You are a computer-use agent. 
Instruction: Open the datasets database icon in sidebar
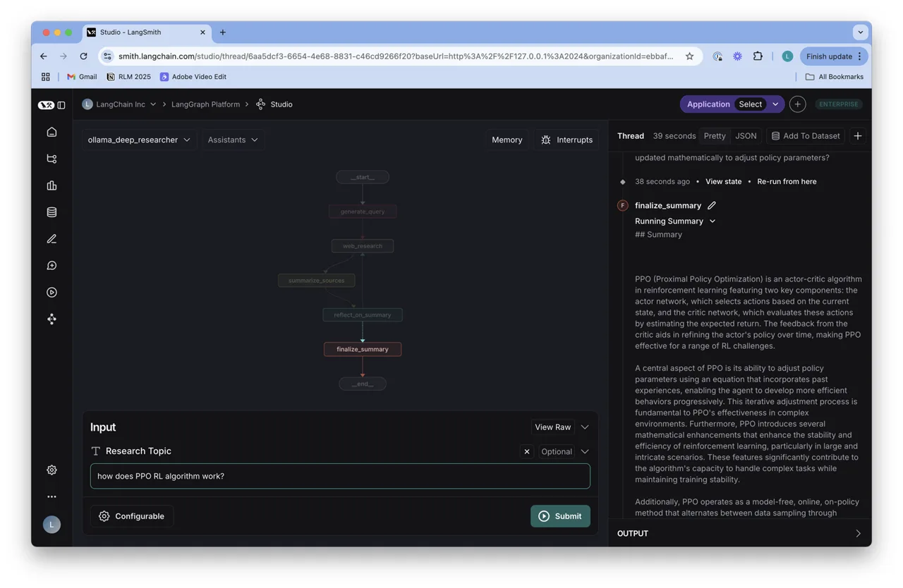click(x=51, y=212)
